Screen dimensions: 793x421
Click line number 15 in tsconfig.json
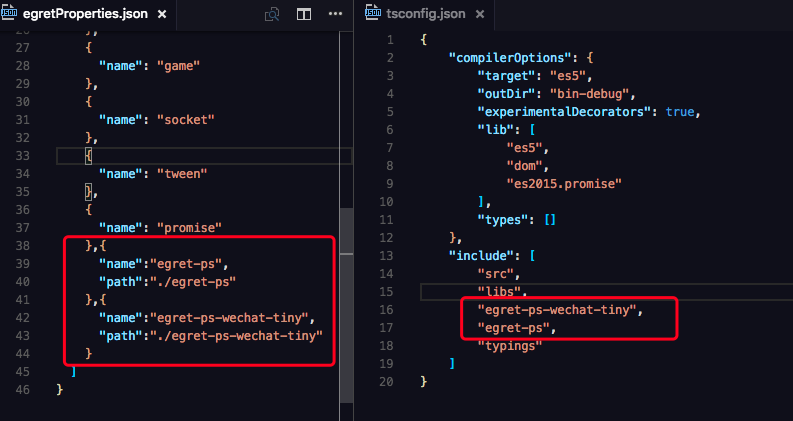pyautogui.click(x=386, y=291)
